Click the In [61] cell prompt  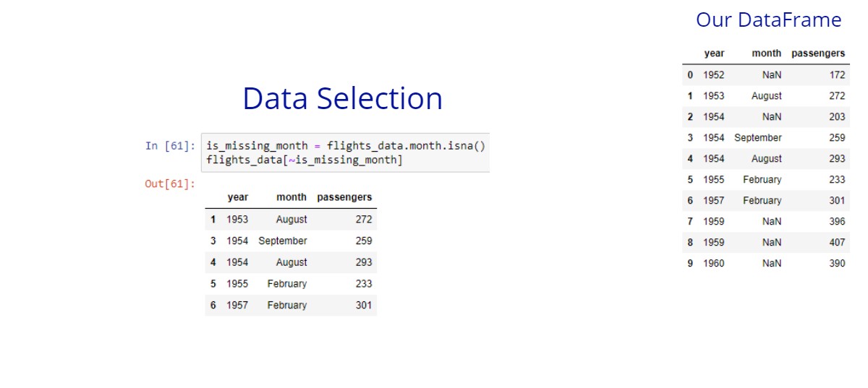point(170,146)
